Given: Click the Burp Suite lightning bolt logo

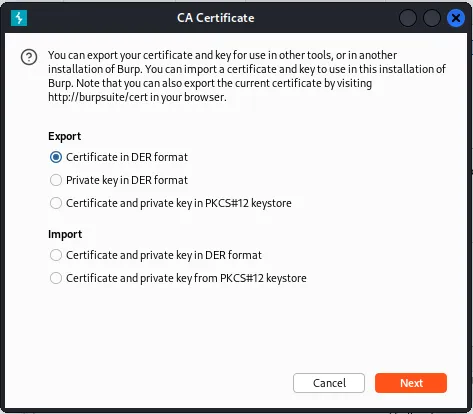Looking at the screenshot, I should pos(19,18).
